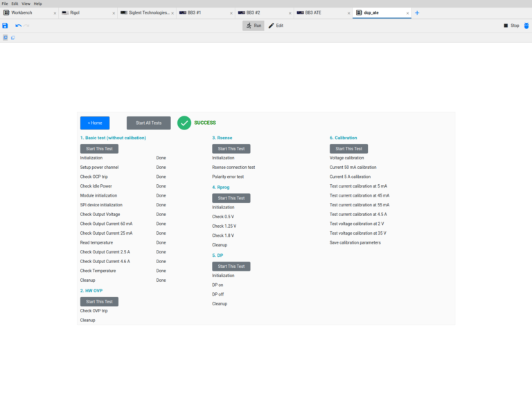The image size is (532, 394).
Task: Switch to the Workbench tab
Action: (21, 12)
